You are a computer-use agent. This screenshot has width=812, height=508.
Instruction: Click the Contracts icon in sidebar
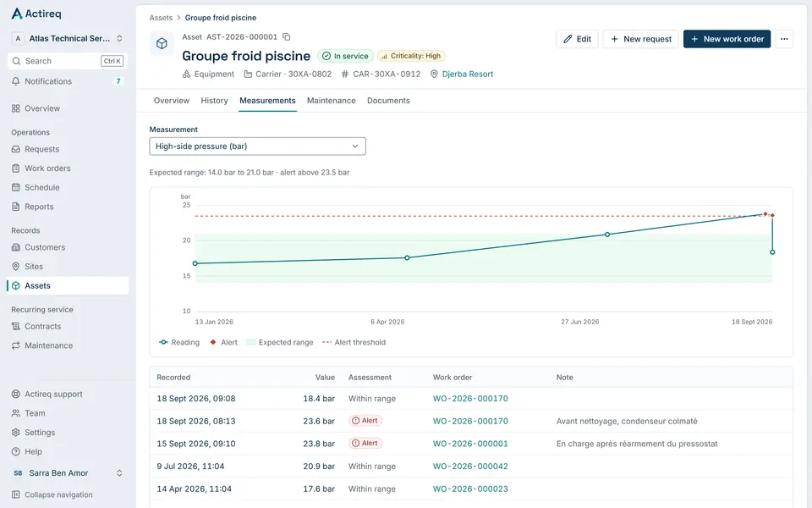click(16, 327)
